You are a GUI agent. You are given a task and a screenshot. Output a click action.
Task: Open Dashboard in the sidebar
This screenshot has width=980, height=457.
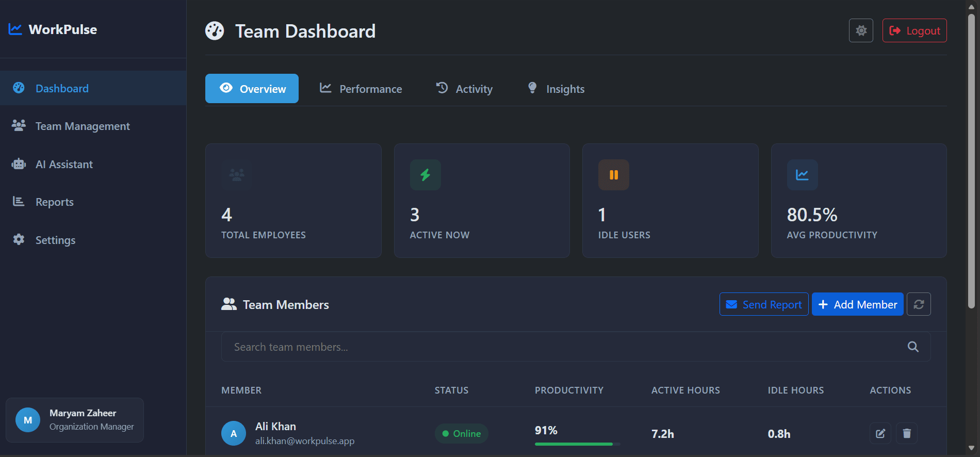pyautogui.click(x=93, y=88)
